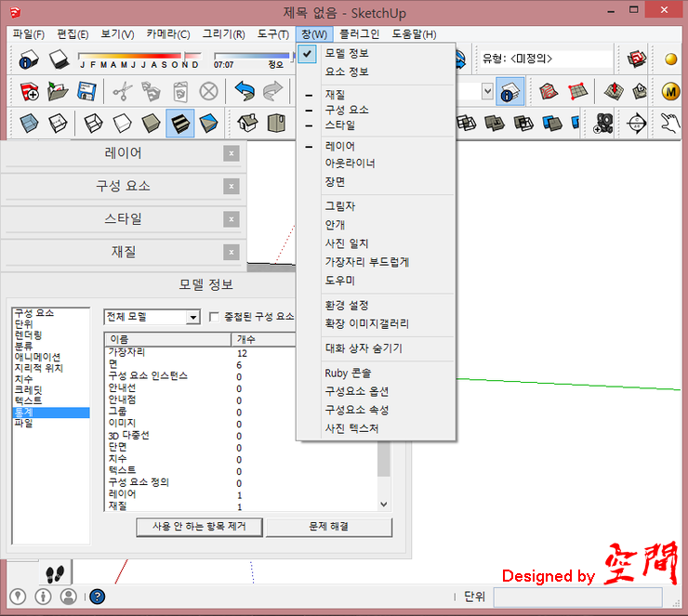Open the 플러그인 menu
688x616 pixels.
point(360,34)
